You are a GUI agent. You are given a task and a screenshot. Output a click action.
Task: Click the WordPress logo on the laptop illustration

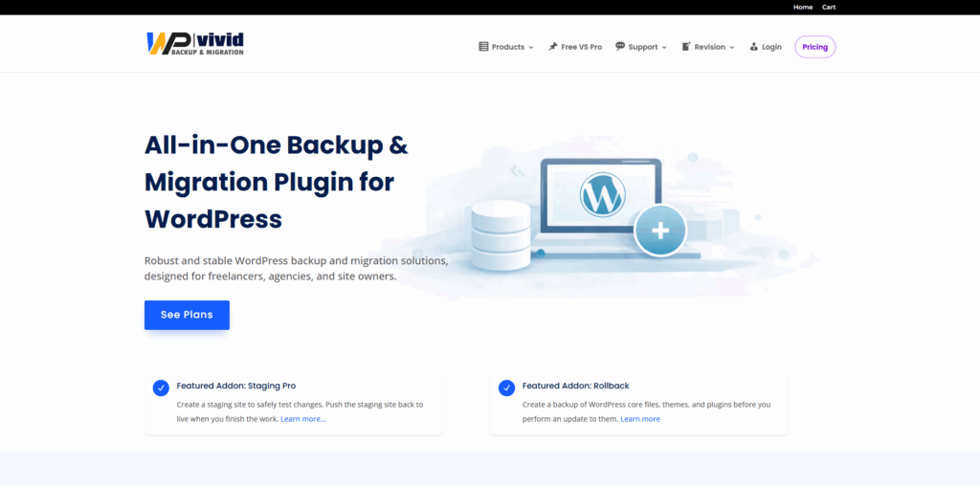[x=602, y=194]
